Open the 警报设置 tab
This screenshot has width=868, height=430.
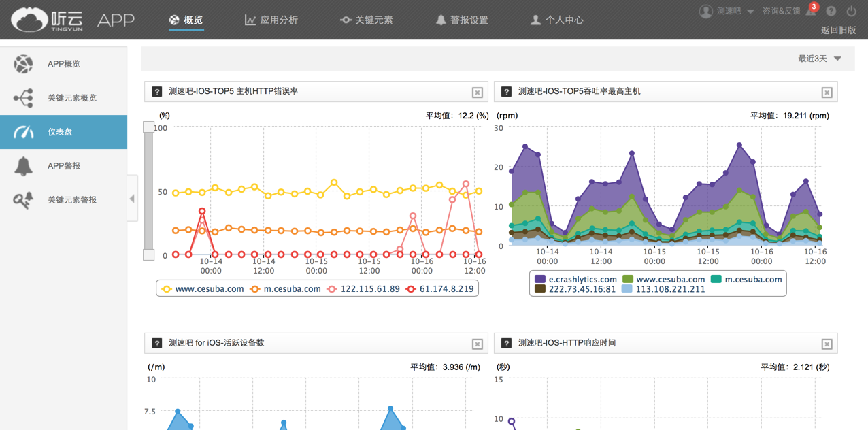[462, 20]
